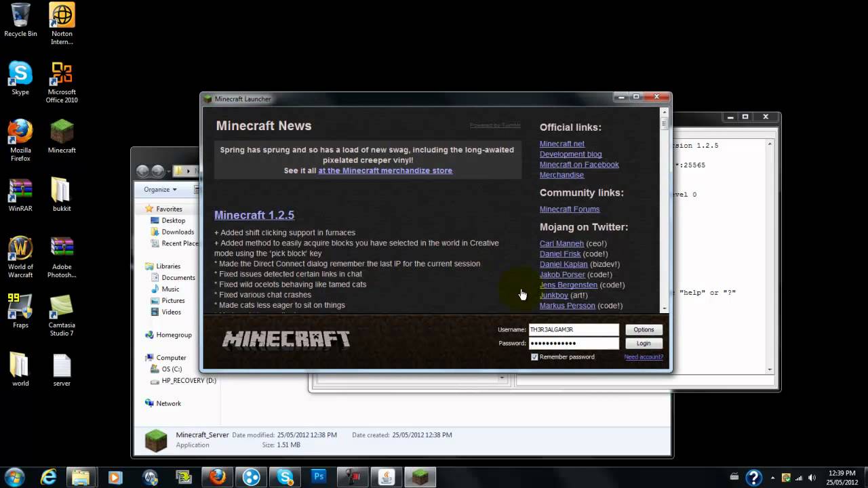Select the Adobe Photoshop desktop shortcut
This screenshot has height=488, width=868.
coord(62,258)
